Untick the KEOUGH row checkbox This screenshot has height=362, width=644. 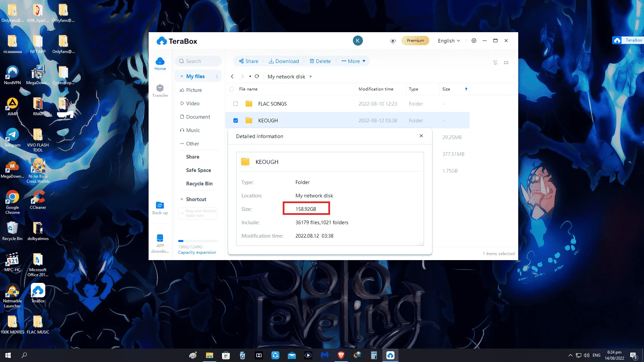point(235,120)
